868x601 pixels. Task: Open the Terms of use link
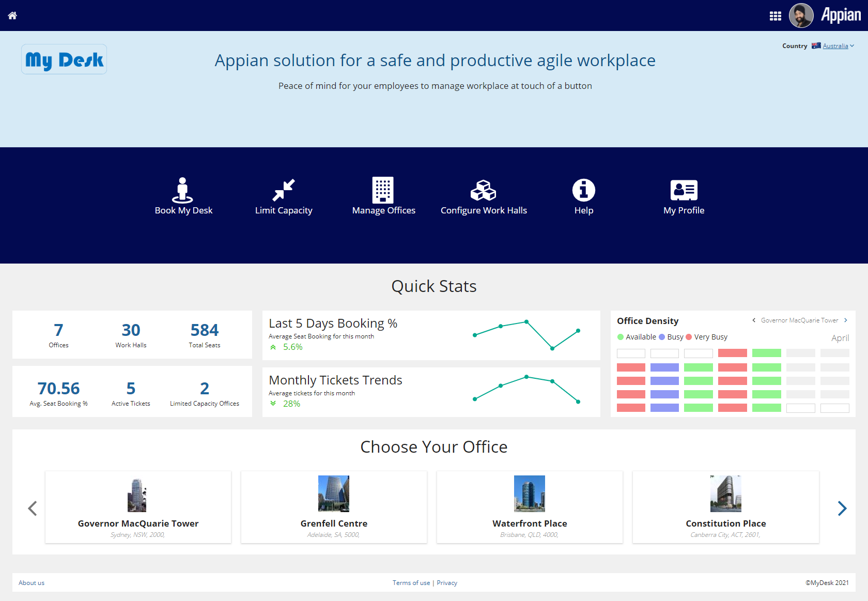[x=411, y=583]
